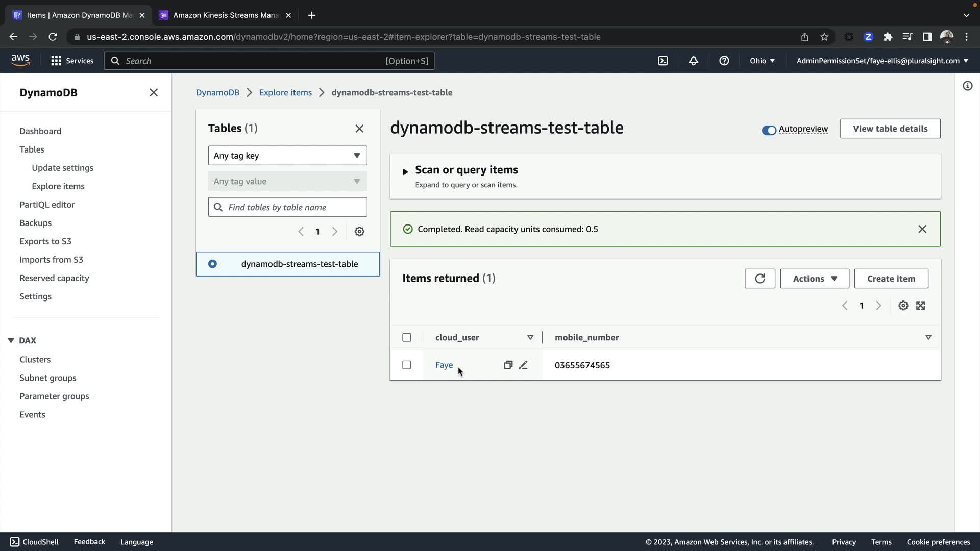Toggle the Autopreview switch
The width and height of the screenshot is (980, 551).
(769, 130)
